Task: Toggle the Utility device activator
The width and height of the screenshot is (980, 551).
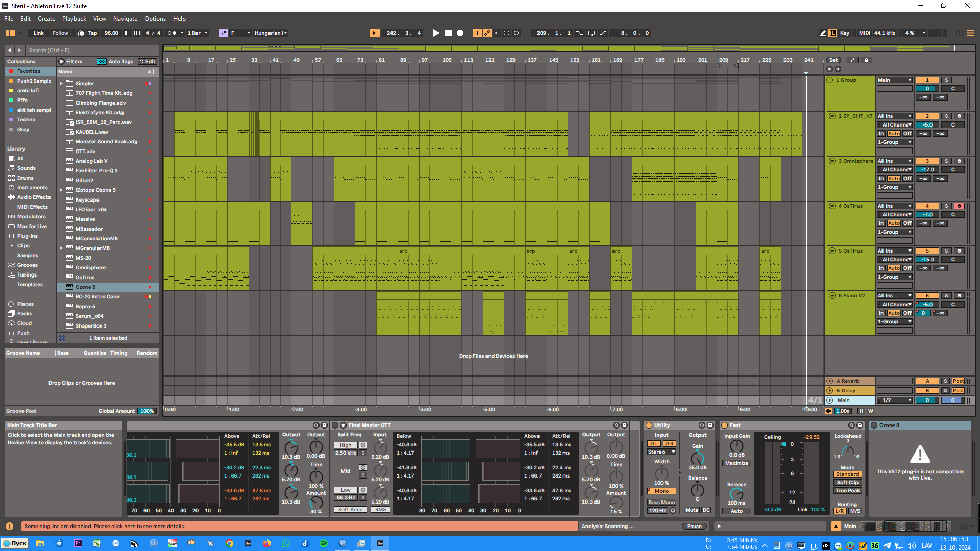Action: [x=649, y=425]
